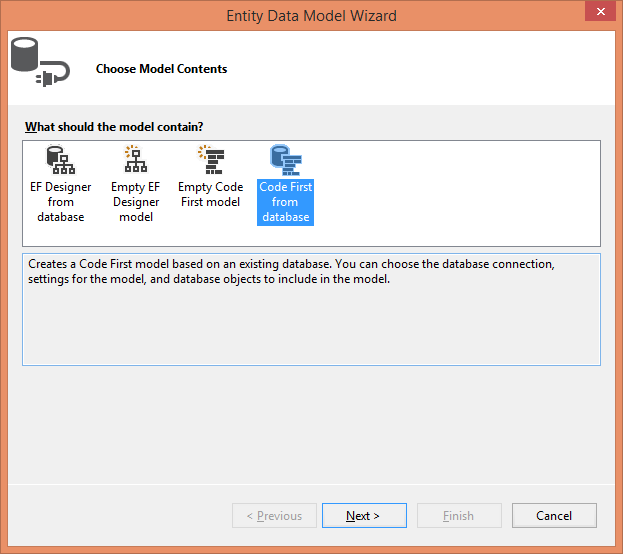Viewport: 623px width, 554px height.
Task: Click empty space in the model options list
Action: [457, 193]
